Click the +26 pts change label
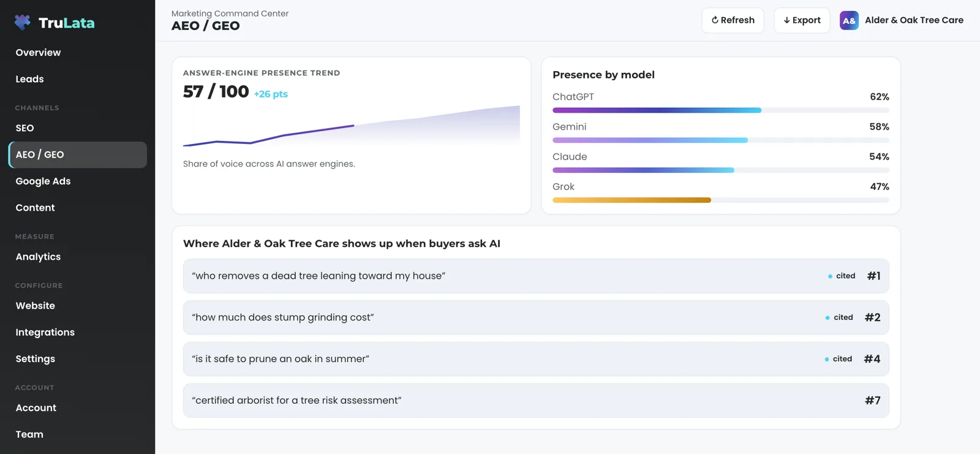The image size is (980, 454). [x=271, y=94]
